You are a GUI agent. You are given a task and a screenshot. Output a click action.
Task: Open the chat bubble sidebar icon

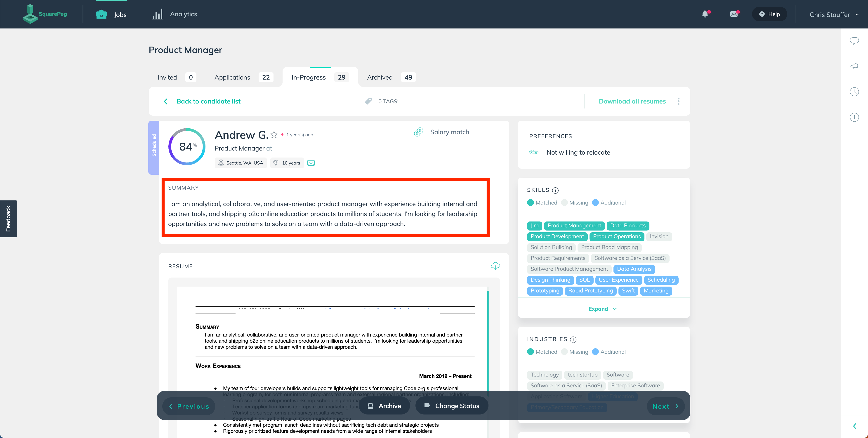coord(854,41)
